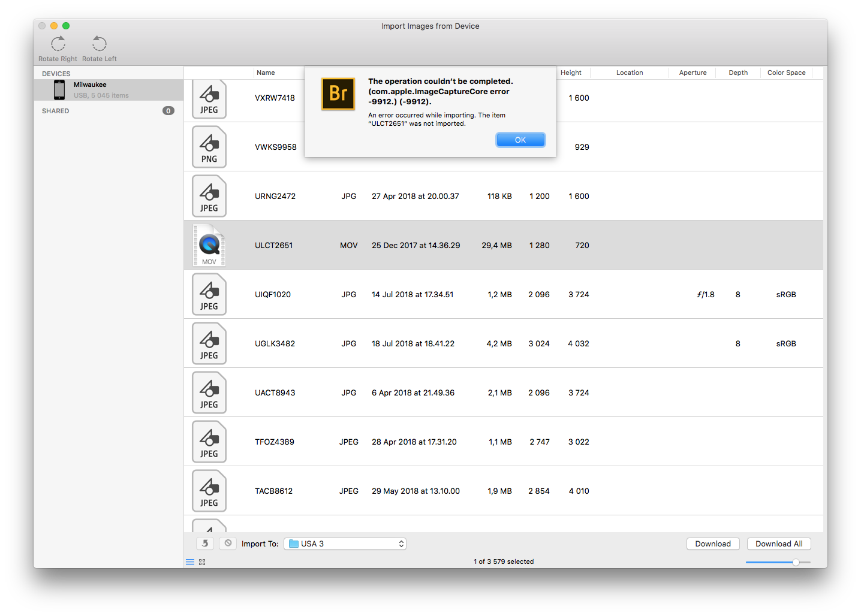The height and width of the screenshot is (616, 861).
Task: Click date 29 May 2018 at 13.10.00
Action: pos(416,491)
